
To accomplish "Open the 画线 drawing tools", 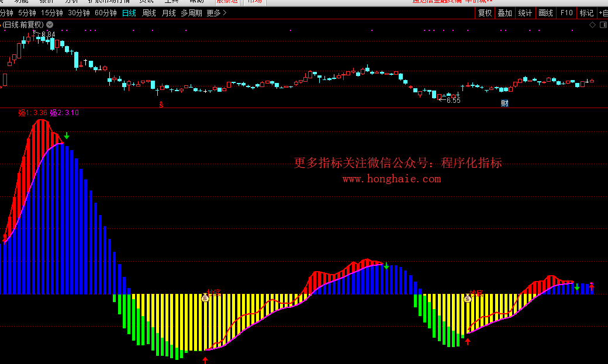I will 545,13.
